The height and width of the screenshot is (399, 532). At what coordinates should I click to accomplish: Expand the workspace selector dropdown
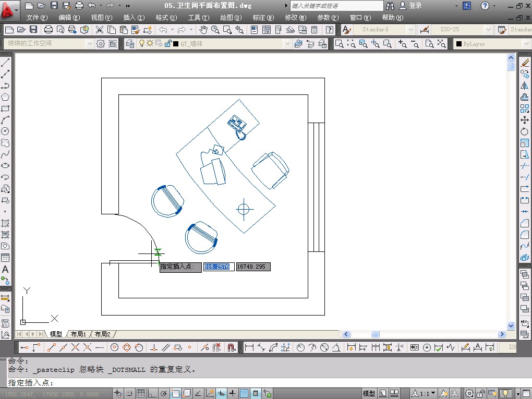[x=89, y=44]
